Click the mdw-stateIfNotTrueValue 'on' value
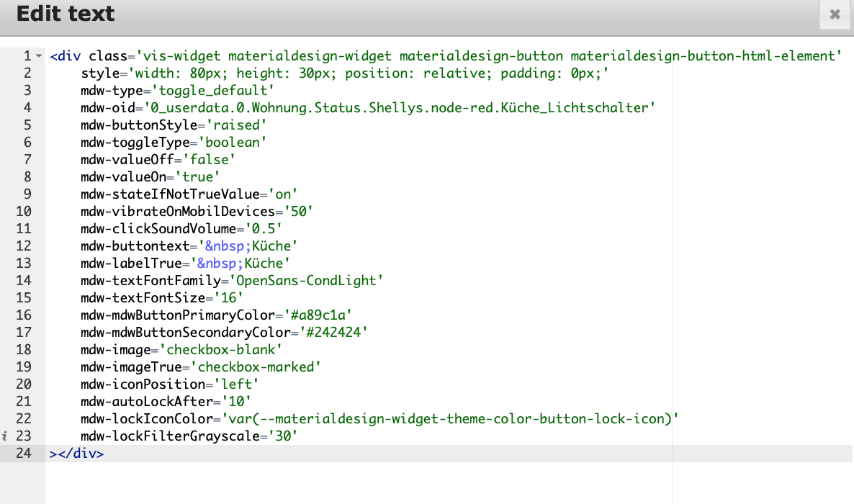Image resolution: width=854 pixels, height=504 pixels. (283, 194)
